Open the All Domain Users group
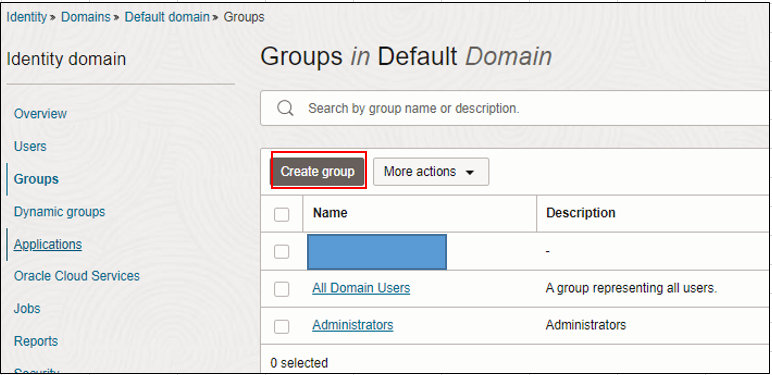 point(361,288)
